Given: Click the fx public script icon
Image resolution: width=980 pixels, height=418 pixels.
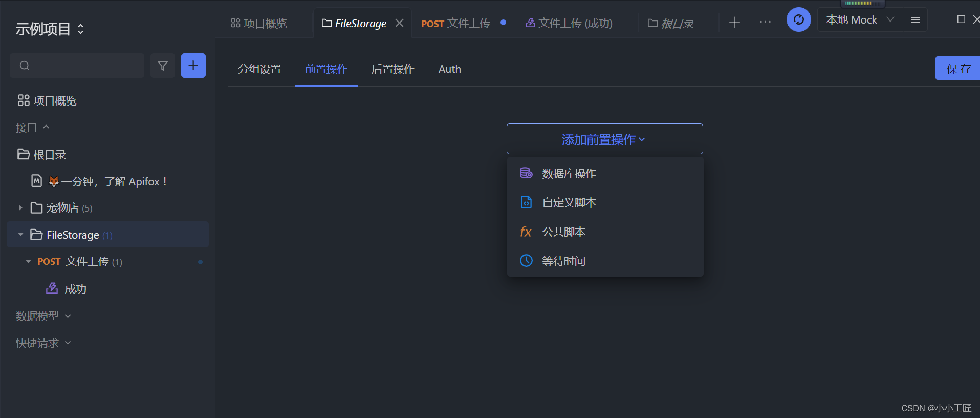Looking at the screenshot, I should pos(526,232).
